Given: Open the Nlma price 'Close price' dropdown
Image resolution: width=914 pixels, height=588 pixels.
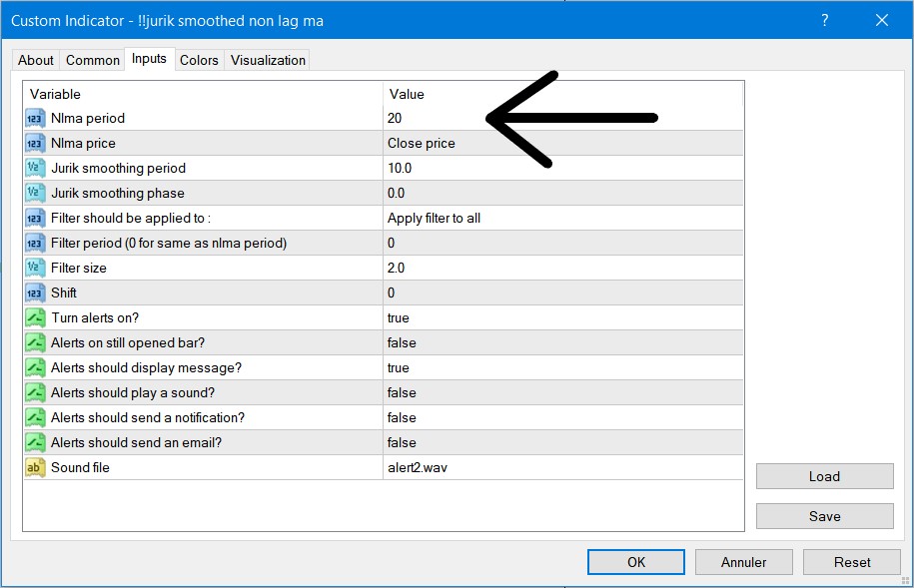Looking at the screenshot, I should (x=563, y=143).
